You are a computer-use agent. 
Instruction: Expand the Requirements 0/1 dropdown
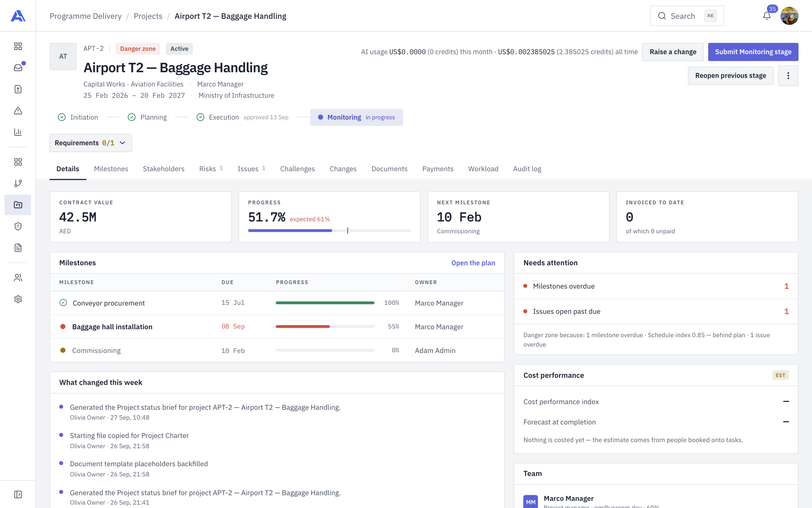tap(91, 143)
